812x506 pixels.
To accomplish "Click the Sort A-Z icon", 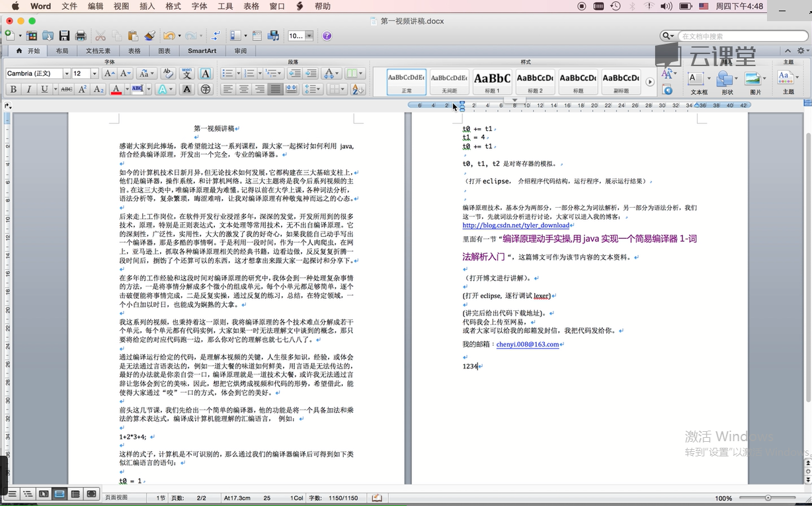I will [357, 89].
